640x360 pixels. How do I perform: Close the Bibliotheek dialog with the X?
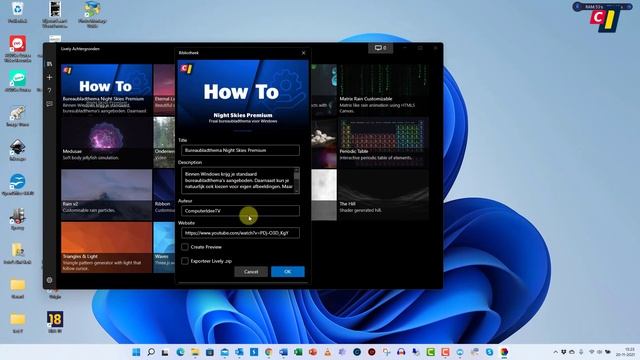(x=303, y=53)
